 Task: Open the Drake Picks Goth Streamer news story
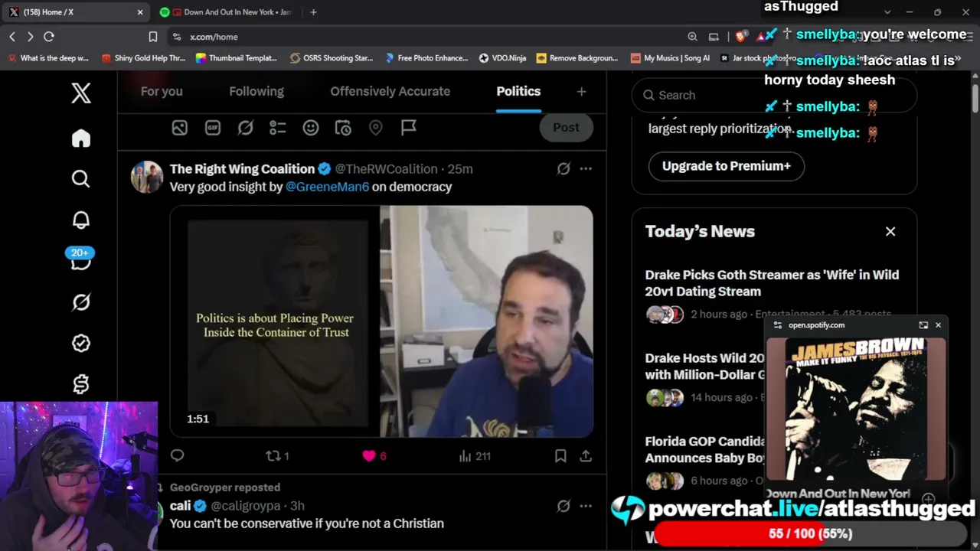772,283
